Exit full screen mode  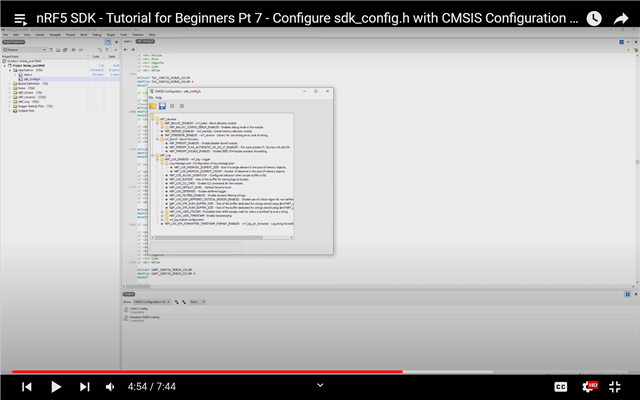click(x=615, y=386)
